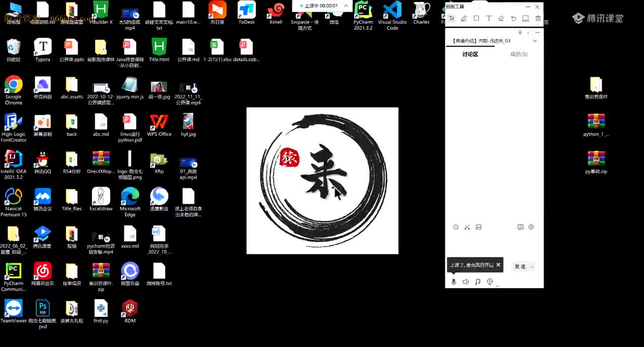Select the py基础.zip archive
The image size is (644, 347).
596,162
